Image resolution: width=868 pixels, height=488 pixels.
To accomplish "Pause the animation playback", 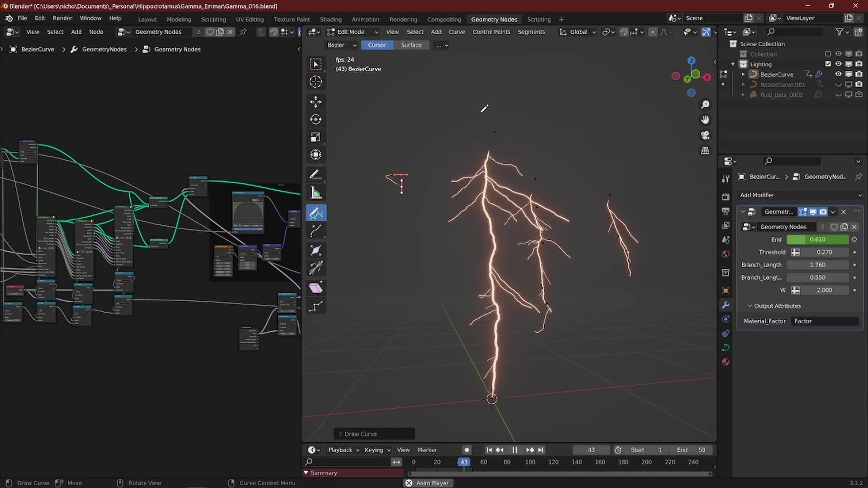I will (x=514, y=450).
